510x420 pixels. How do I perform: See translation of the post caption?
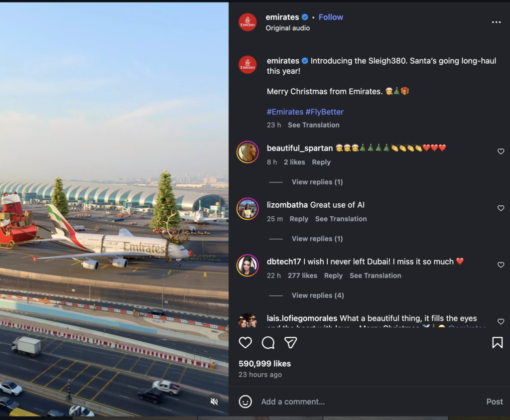pos(313,125)
